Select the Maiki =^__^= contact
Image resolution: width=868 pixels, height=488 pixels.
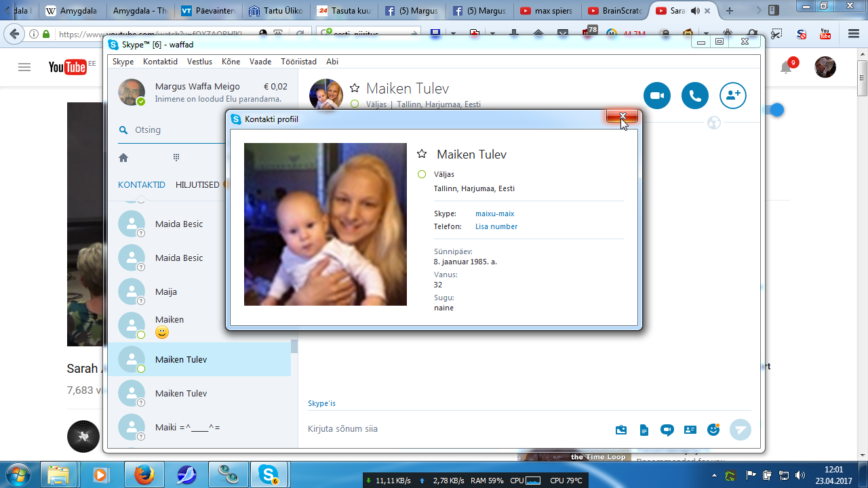click(199, 427)
